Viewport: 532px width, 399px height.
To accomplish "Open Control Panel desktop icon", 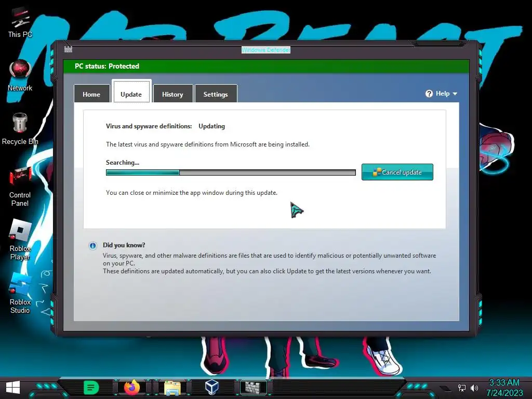I will tap(20, 187).
